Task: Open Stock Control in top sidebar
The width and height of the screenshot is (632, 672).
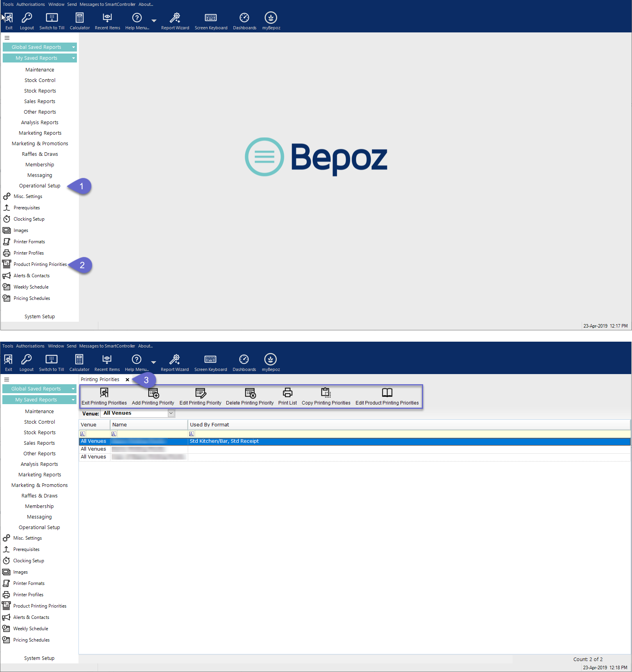Action: point(40,80)
